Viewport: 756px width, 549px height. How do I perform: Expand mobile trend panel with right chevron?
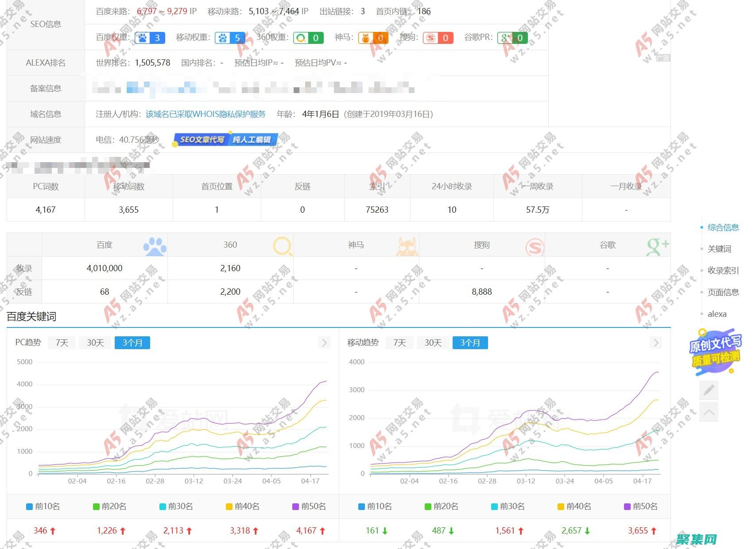pyautogui.click(x=656, y=343)
